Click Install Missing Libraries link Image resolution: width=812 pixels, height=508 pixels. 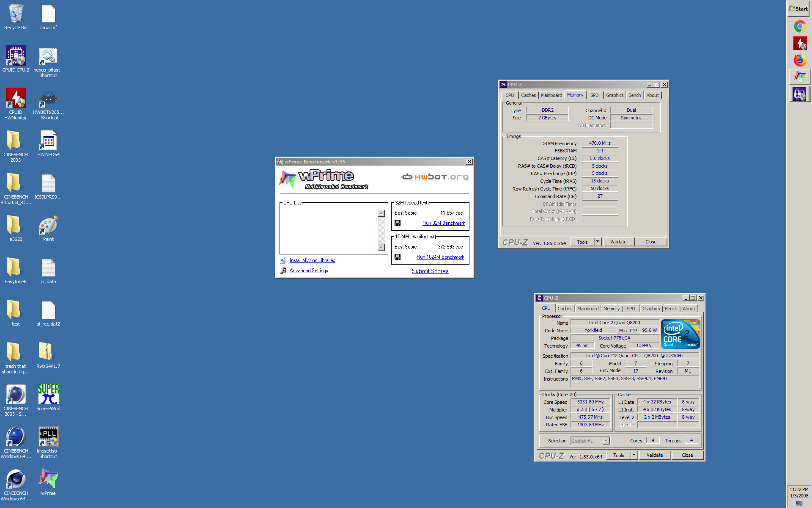point(312,260)
